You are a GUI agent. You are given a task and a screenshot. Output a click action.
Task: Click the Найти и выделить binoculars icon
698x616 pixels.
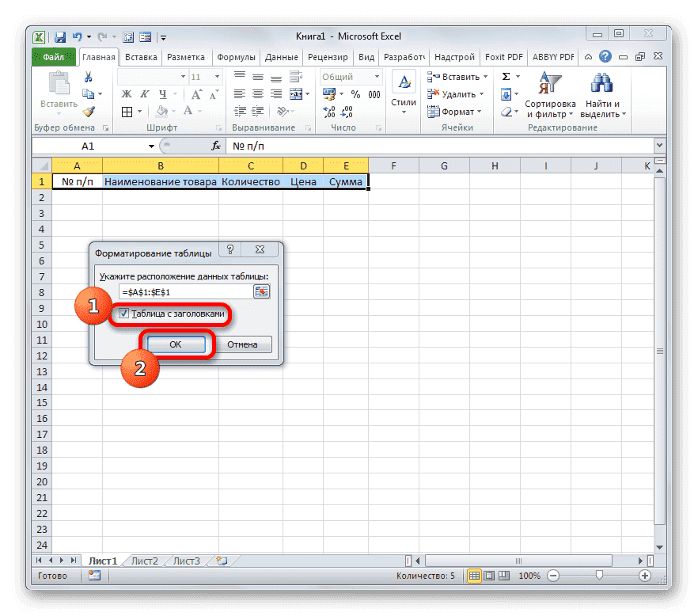pos(601,82)
